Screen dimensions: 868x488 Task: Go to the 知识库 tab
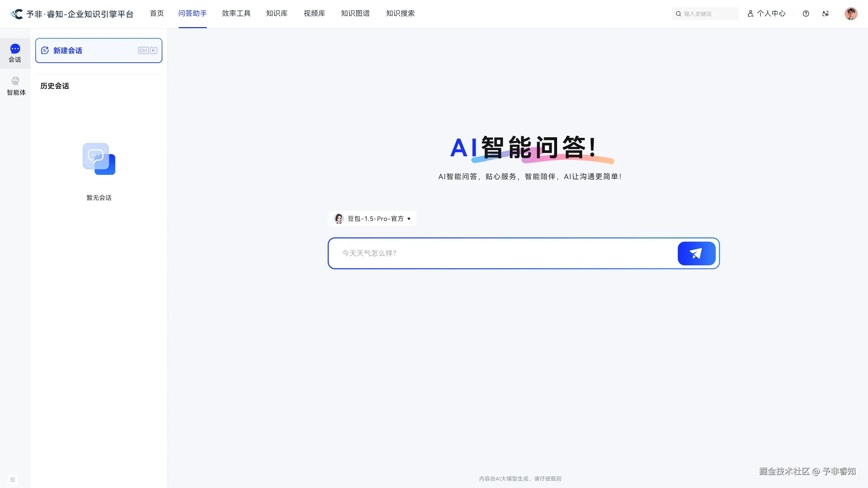[277, 14]
